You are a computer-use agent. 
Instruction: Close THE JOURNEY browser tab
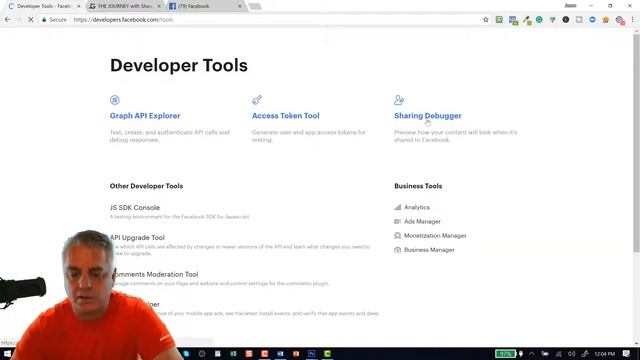click(160, 6)
